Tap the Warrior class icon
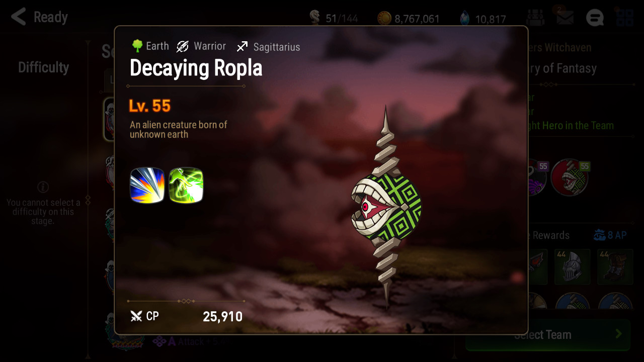The height and width of the screenshot is (362, 644). tap(183, 47)
